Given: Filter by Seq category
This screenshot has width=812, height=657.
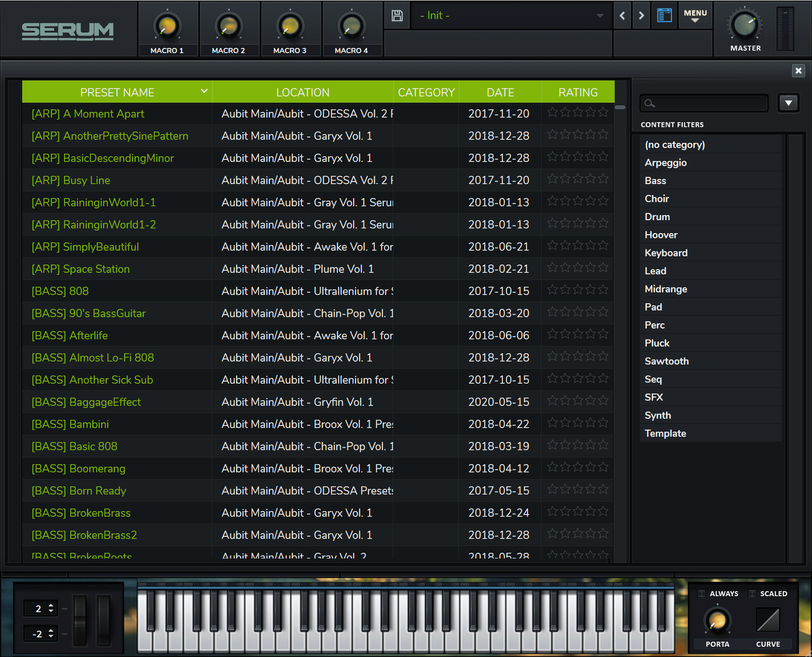Looking at the screenshot, I should click(711, 379).
